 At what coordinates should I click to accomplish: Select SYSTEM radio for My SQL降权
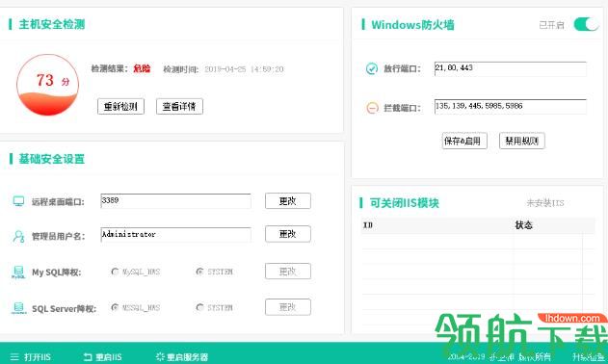tap(199, 272)
